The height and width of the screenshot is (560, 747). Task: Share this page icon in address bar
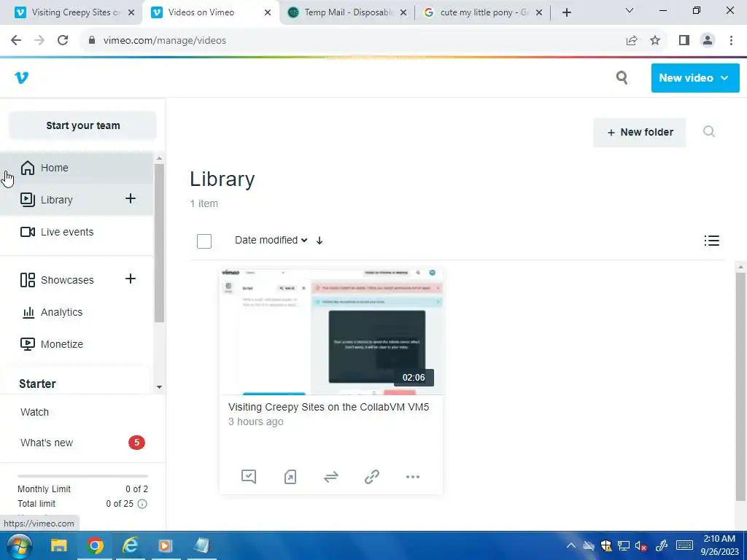pyautogui.click(x=632, y=41)
